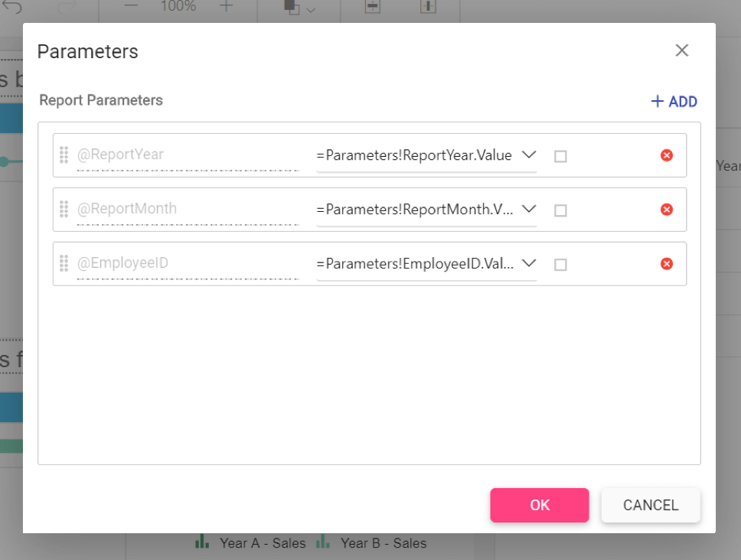Image resolution: width=741 pixels, height=560 pixels.
Task: Remove the @EmployeeID parameter row
Action: (x=666, y=264)
